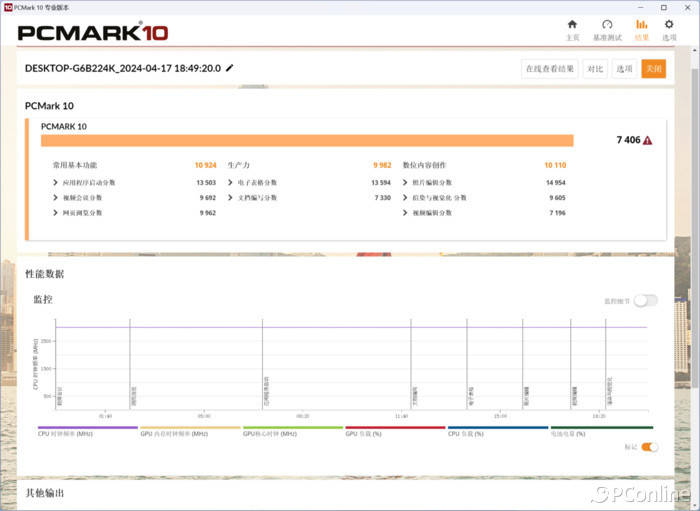This screenshot has width=700, height=511.
Task: Click the red warning triangle beside 7 406
Action: (648, 141)
